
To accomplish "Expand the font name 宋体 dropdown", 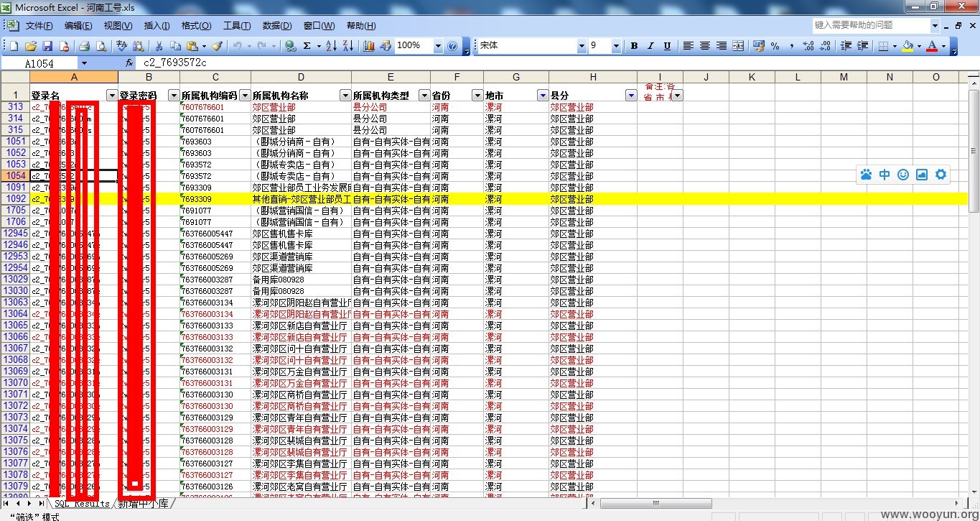I will click(x=582, y=46).
